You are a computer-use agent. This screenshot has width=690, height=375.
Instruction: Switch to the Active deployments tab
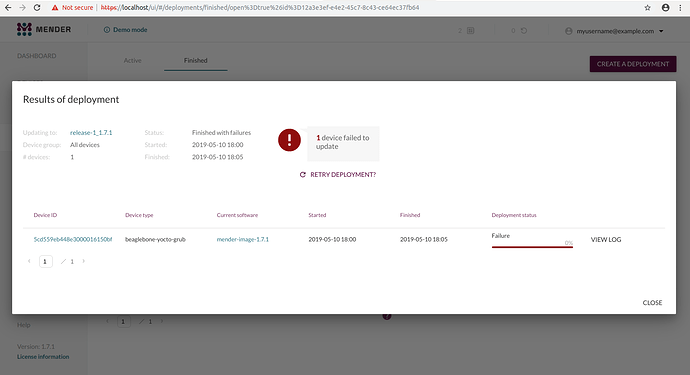click(132, 60)
